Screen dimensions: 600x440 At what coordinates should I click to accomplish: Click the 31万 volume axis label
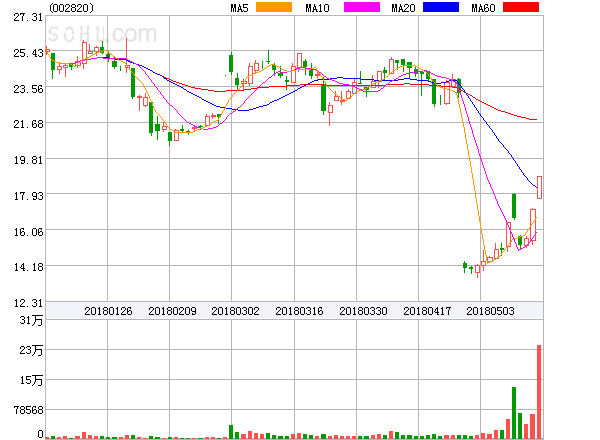pos(31,320)
